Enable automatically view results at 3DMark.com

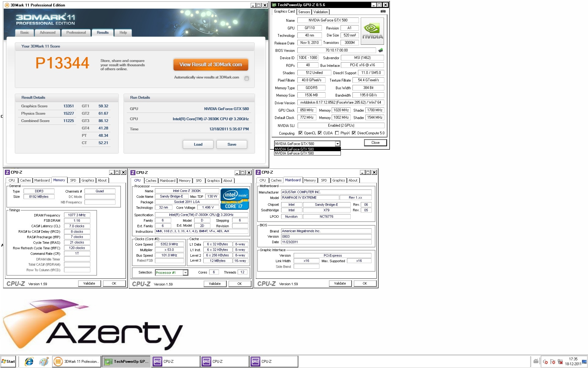tap(247, 78)
